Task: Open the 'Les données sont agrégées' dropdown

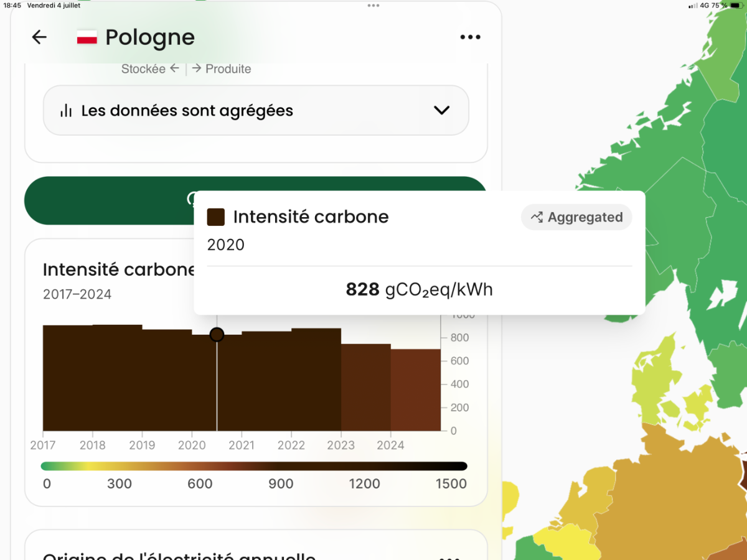Action: tap(256, 111)
